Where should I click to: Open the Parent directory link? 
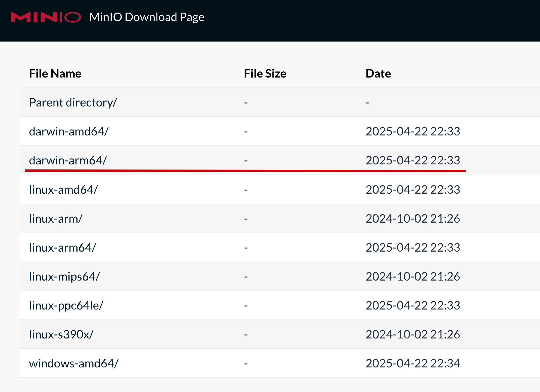click(x=73, y=103)
